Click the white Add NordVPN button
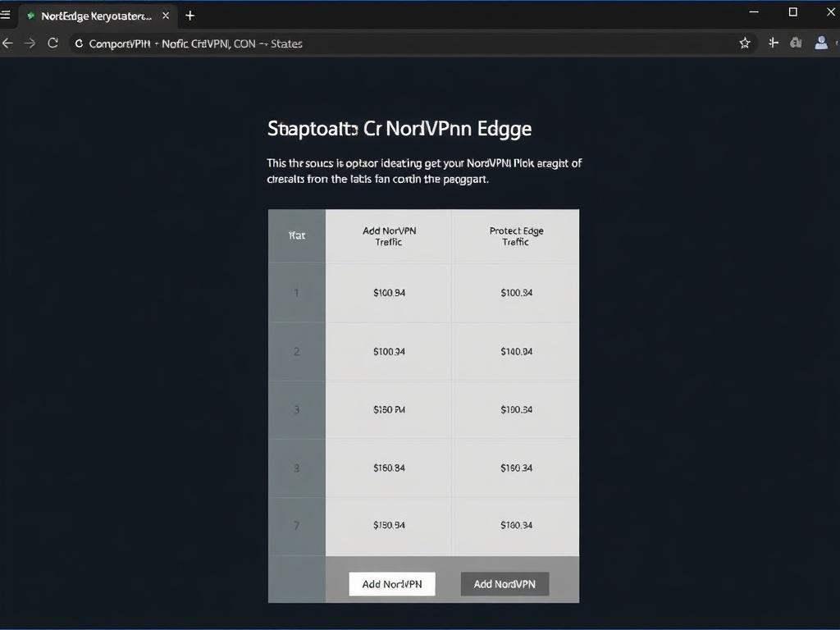 [392, 584]
